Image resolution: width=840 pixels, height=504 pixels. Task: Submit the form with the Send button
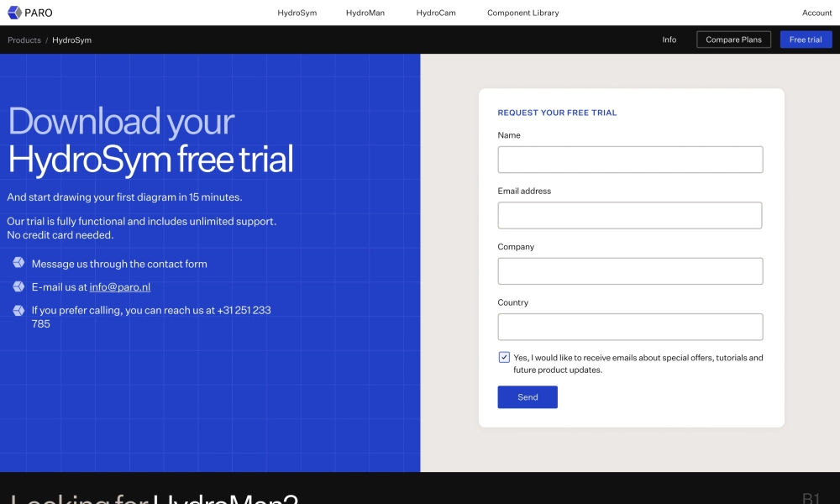[527, 397]
